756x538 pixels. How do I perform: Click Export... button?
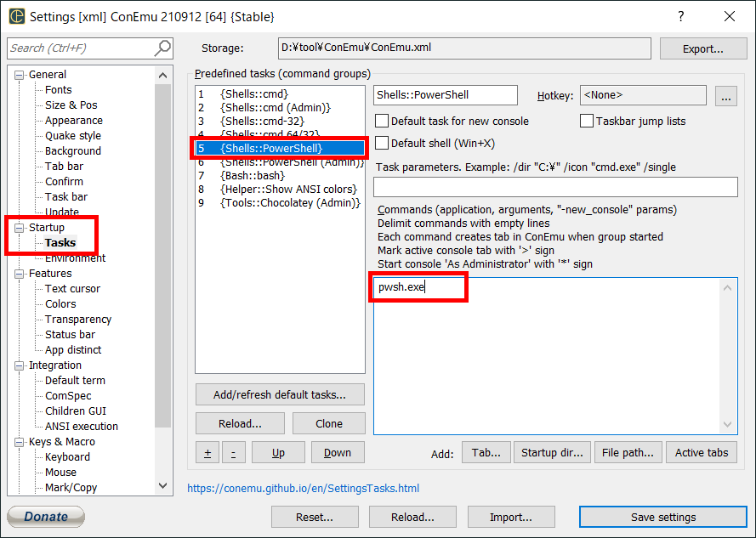point(703,48)
